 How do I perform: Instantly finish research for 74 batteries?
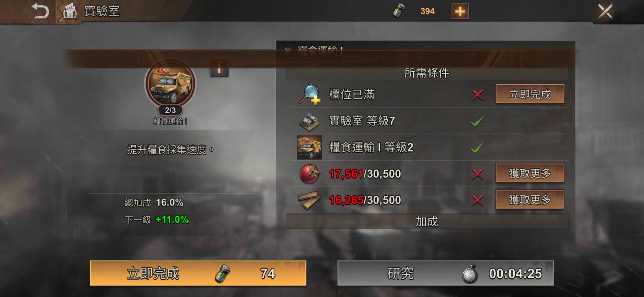pyautogui.click(x=198, y=273)
